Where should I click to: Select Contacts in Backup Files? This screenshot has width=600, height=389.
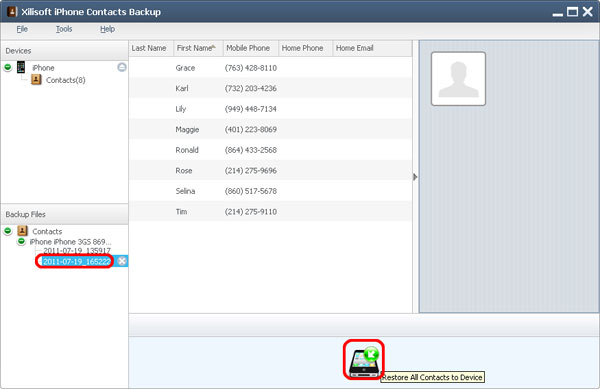[47, 231]
